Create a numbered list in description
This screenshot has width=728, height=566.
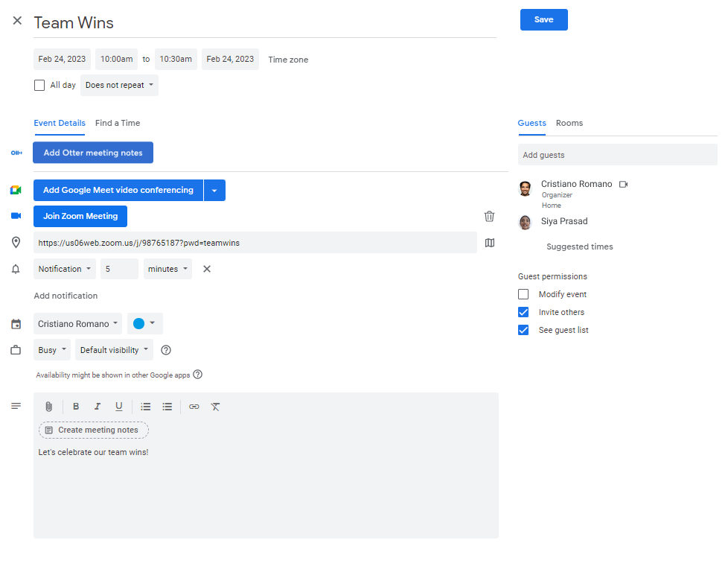coord(145,407)
